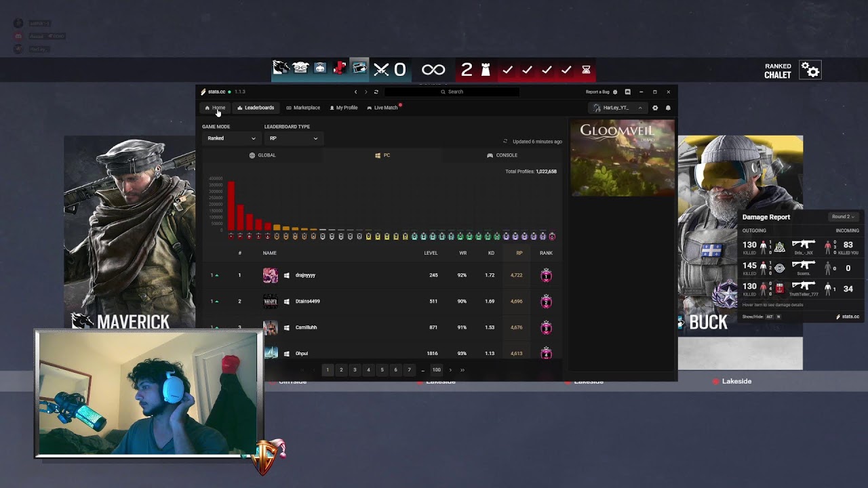Go to page 5 of the leaderboard

click(x=382, y=370)
